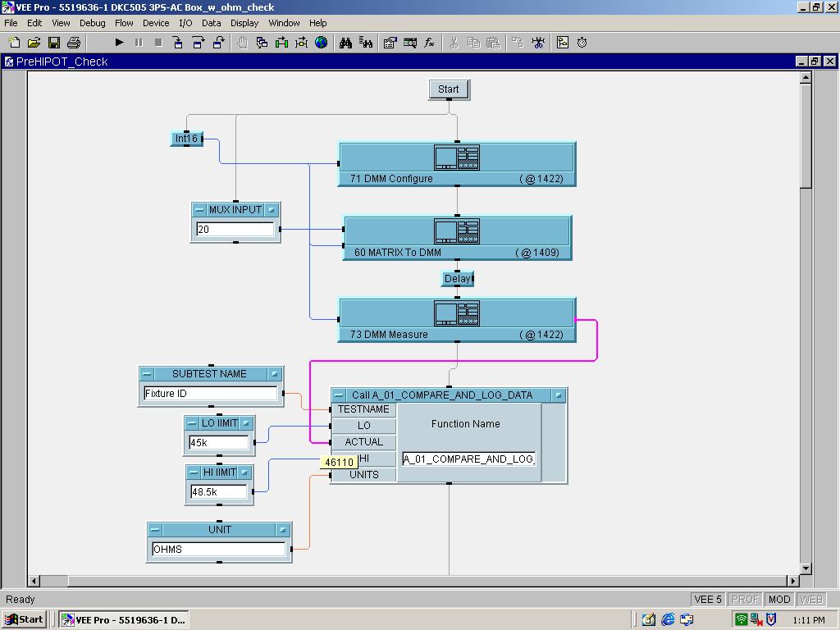
Task: Click the Run program play icon
Action: pos(119,43)
